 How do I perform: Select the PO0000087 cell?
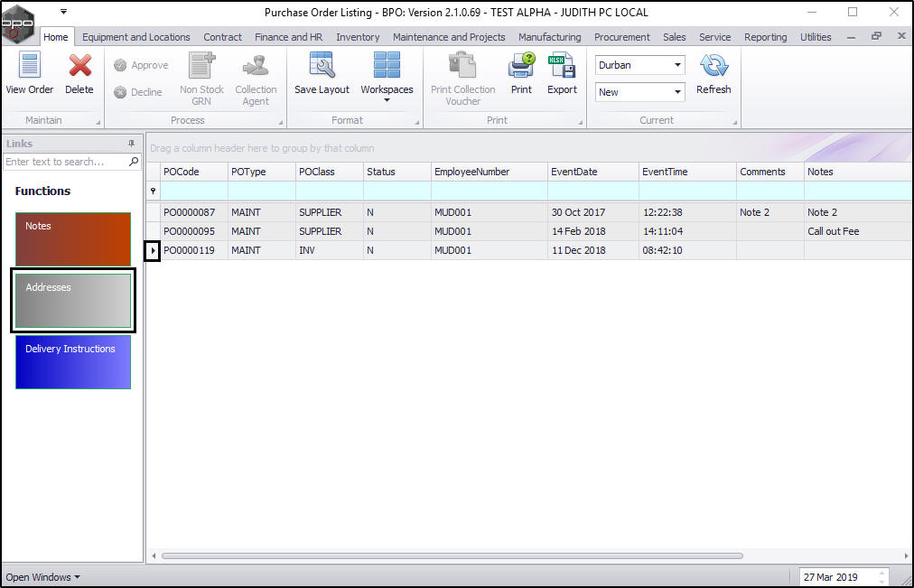[x=194, y=212]
